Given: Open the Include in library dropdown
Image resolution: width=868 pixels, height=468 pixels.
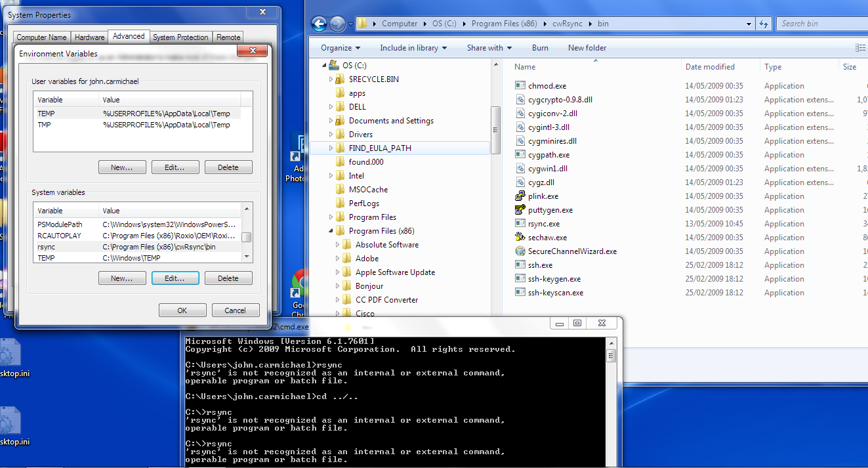Looking at the screenshot, I should pos(413,48).
